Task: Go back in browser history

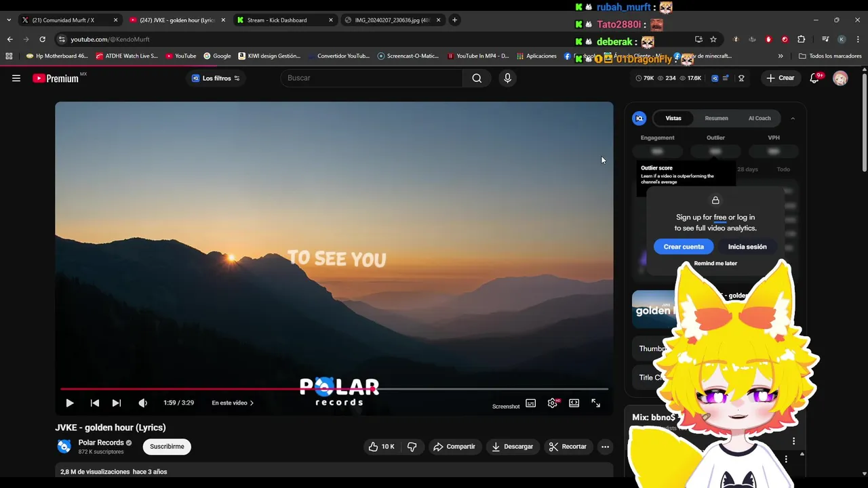Action: (x=9, y=39)
